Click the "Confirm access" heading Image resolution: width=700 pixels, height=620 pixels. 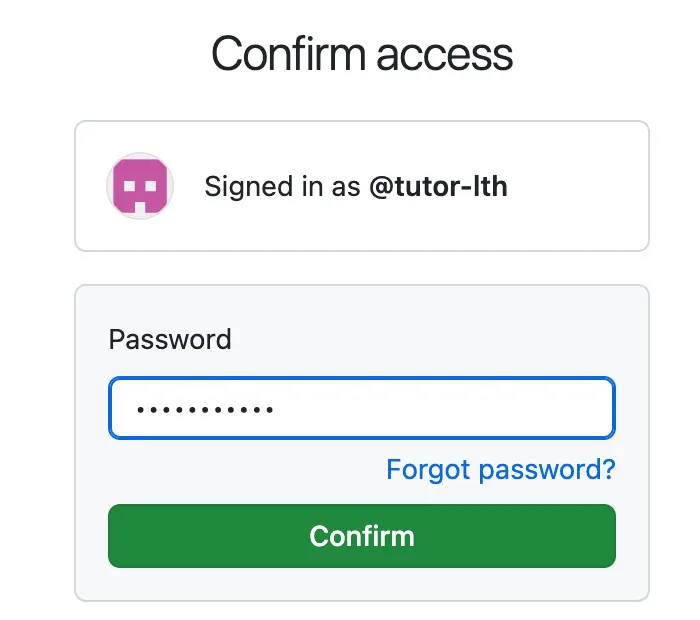coord(361,53)
